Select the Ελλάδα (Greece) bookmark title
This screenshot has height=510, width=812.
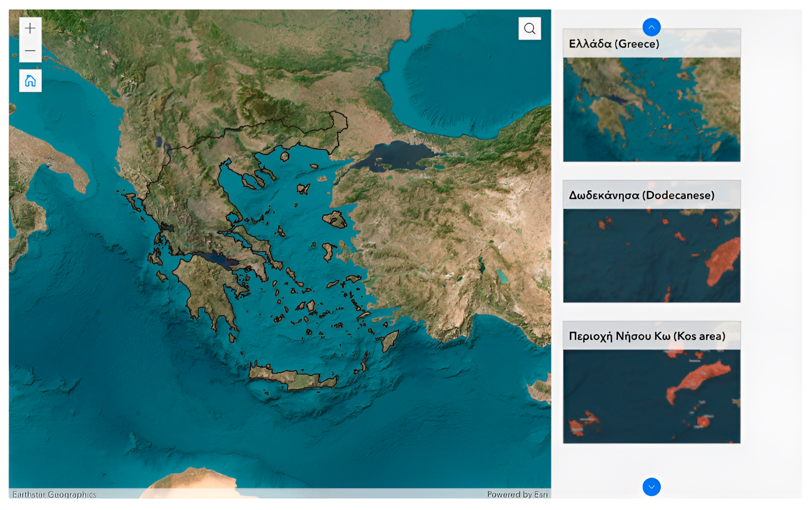click(x=614, y=44)
